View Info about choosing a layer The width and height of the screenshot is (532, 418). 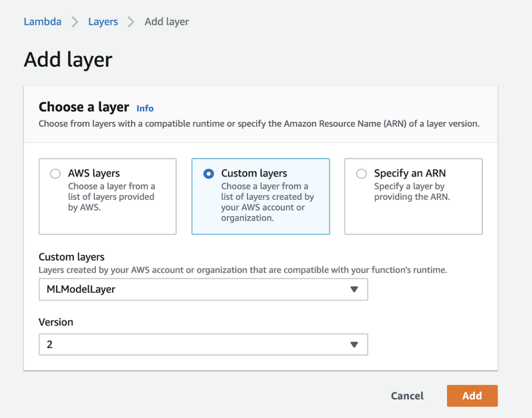click(x=144, y=108)
